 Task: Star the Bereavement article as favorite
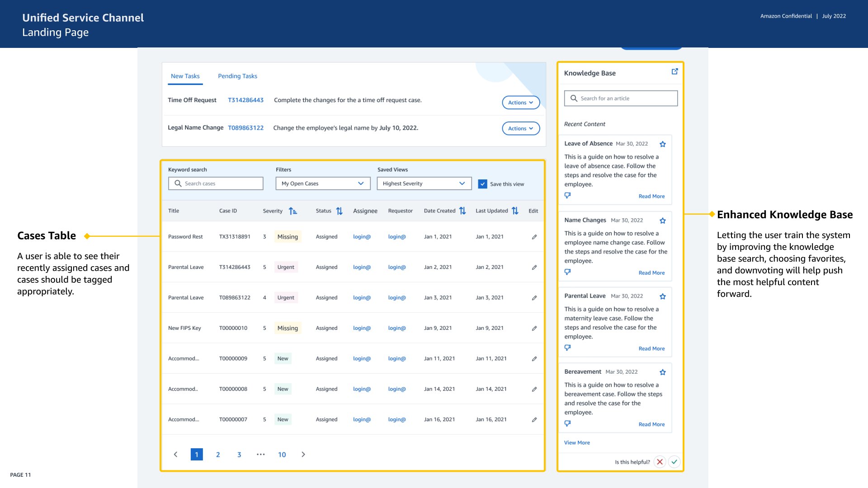point(662,372)
